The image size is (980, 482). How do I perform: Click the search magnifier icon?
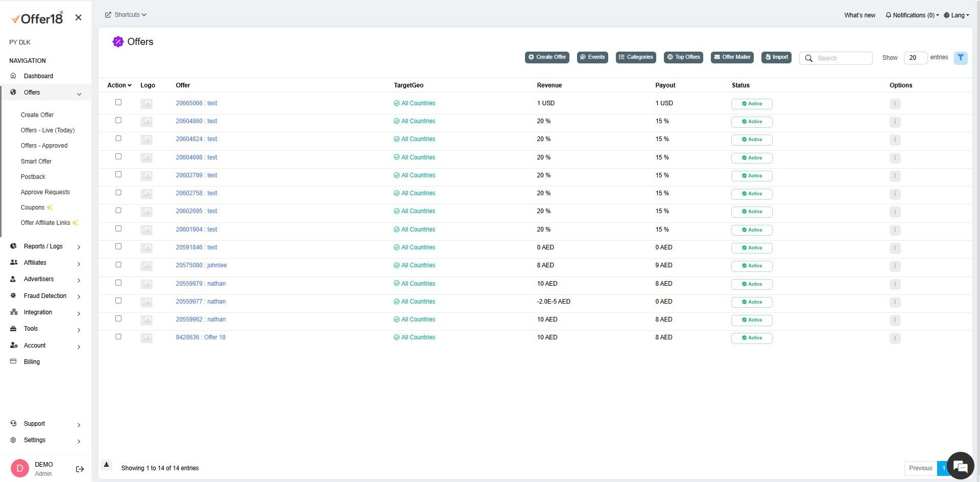pyautogui.click(x=809, y=58)
